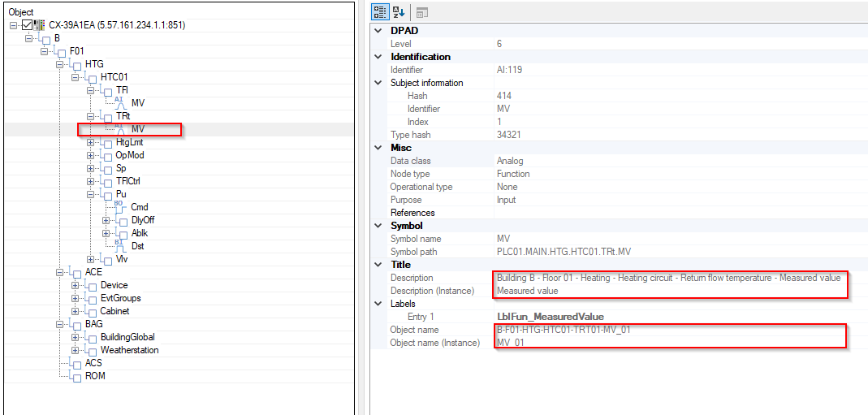Viewport: 868px width, 415px height.
Task: Click the node icon of ACS
Action: [x=76, y=364]
